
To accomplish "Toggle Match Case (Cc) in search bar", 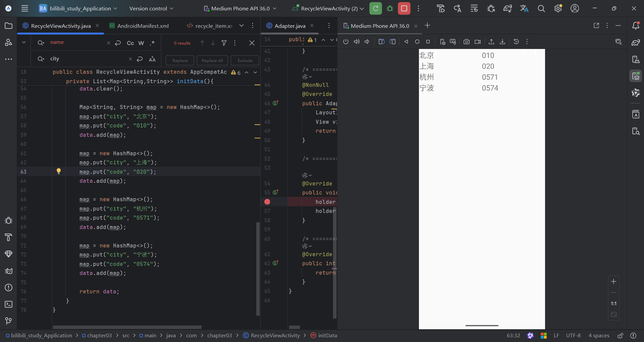I will tap(130, 43).
